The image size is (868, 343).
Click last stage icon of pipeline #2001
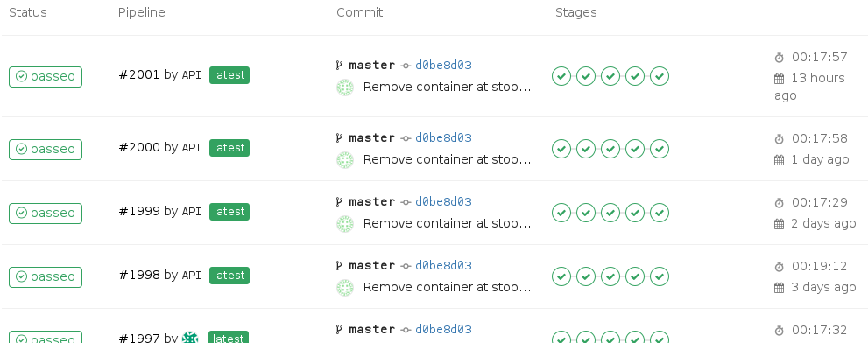click(x=660, y=76)
